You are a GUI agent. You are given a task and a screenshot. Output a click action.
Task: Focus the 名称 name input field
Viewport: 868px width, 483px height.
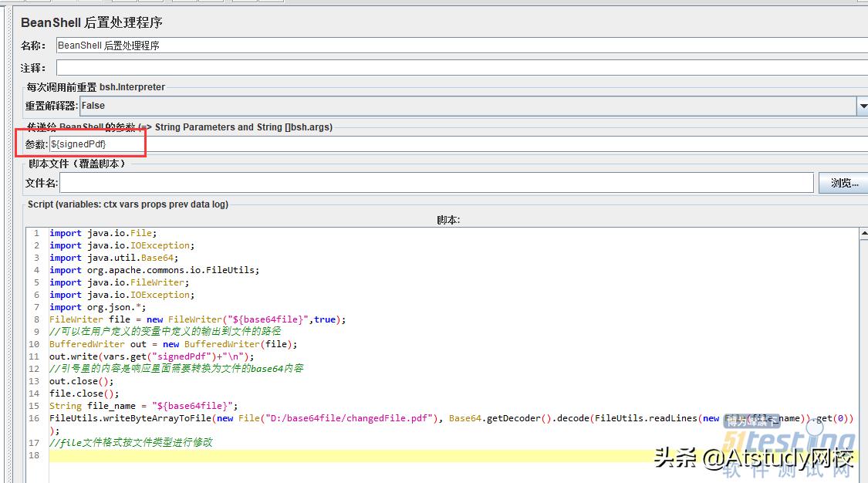coord(455,46)
